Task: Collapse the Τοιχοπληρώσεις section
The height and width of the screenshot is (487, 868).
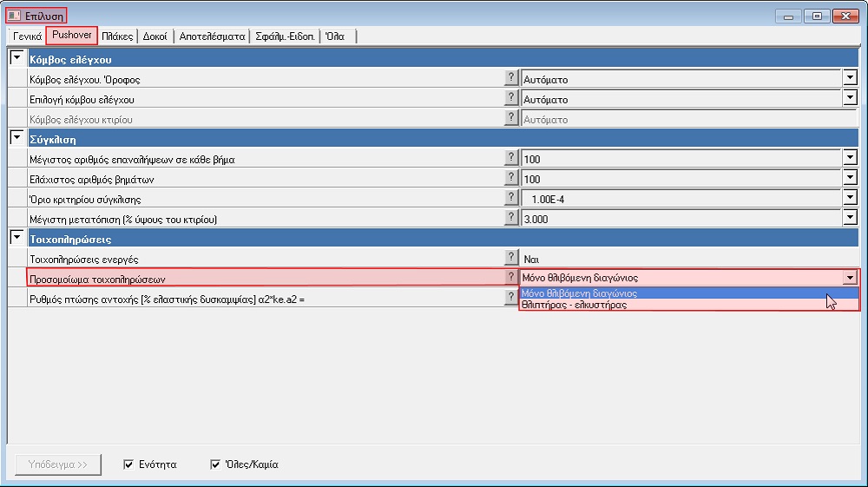Action: pyautogui.click(x=16, y=238)
